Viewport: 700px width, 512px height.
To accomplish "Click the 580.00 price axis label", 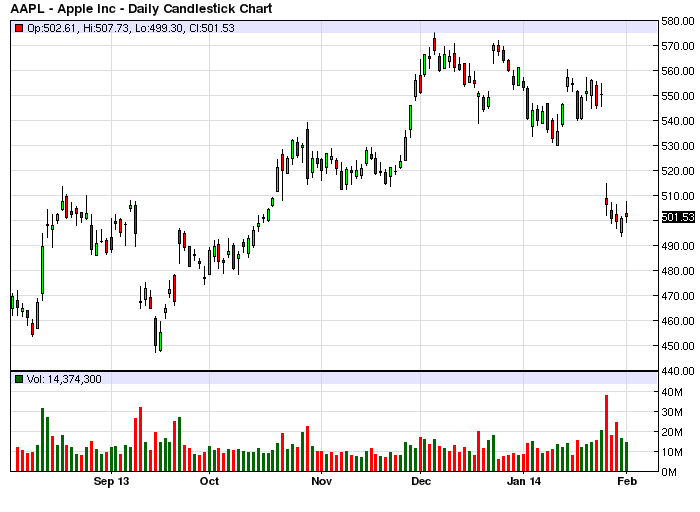I will [678, 21].
